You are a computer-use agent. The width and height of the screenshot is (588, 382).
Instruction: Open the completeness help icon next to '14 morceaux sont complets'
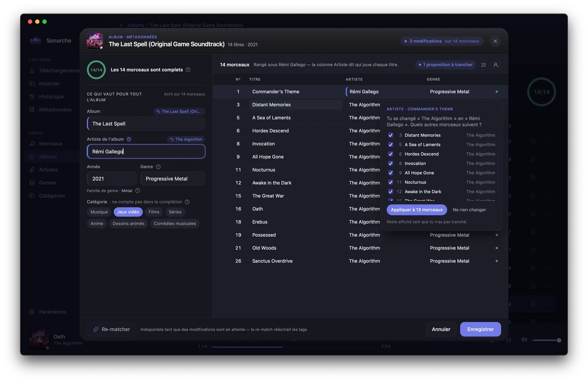[x=188, y=70]
